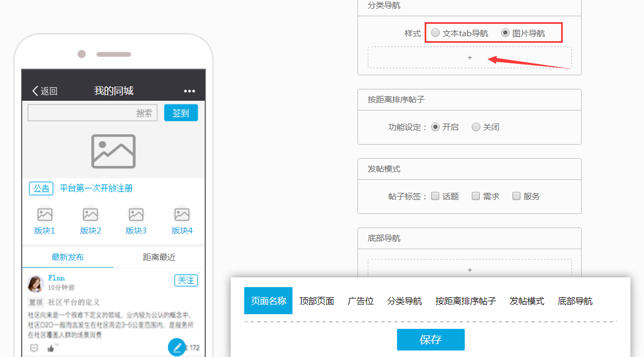
Task: Click the banner image placeholder icon
Action: click(113, 151)
